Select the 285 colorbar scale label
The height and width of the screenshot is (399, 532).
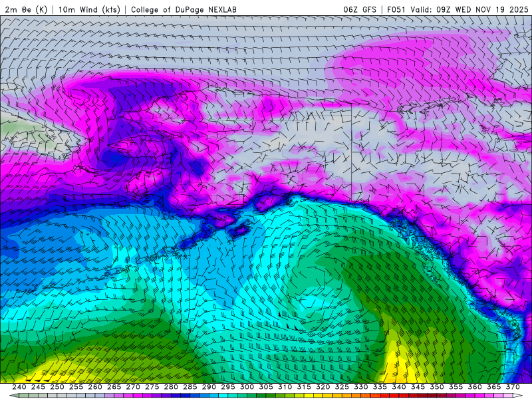click(x=190, y=387)
